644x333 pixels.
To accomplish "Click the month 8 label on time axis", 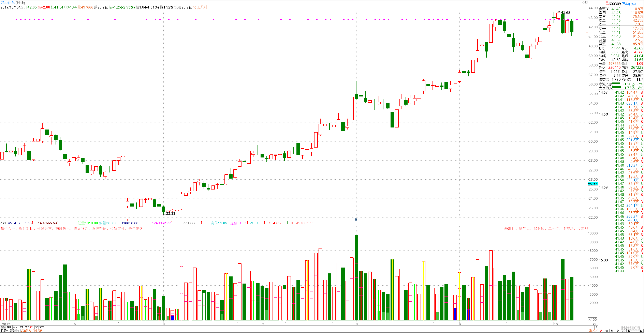I will [357, 324].
